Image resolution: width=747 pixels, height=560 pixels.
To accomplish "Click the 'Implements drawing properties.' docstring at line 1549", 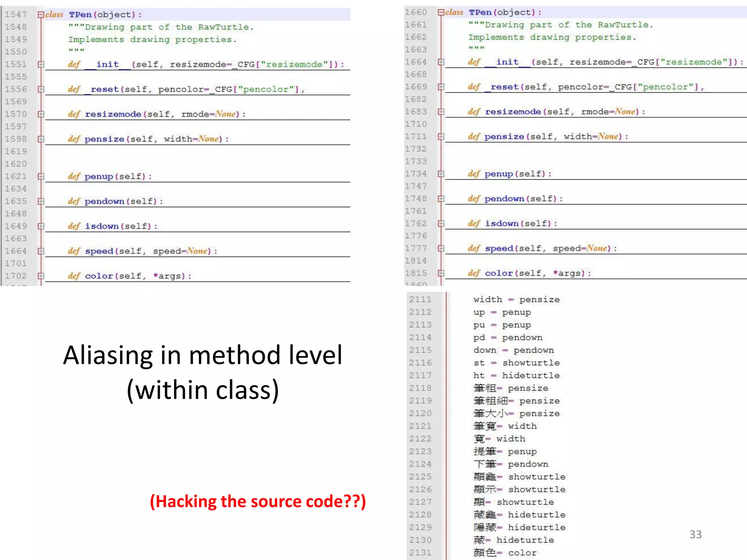I will point(152,39).
